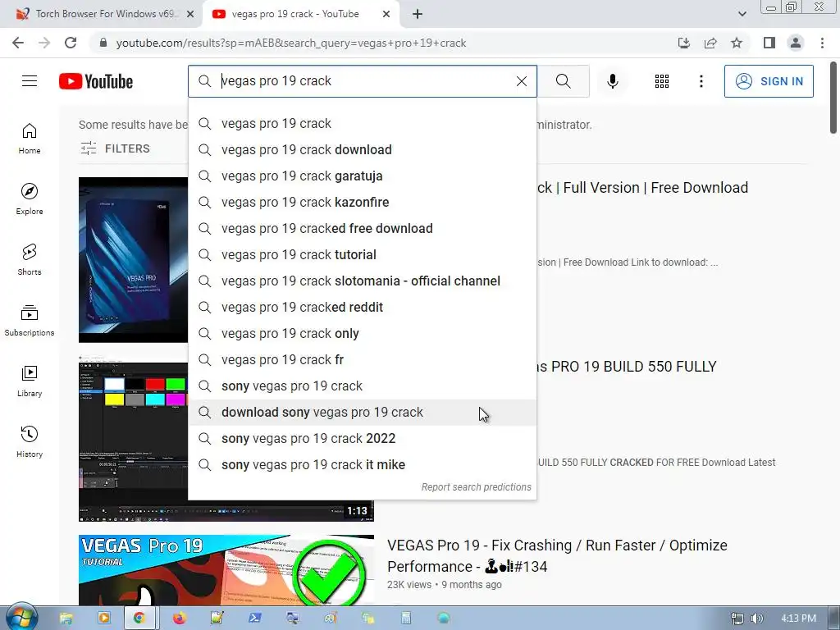The width and height of the screenshot is (840, 630).
Task: Open Shorts in sidebar
Action: pyautogui.click(x=30, y=260)
